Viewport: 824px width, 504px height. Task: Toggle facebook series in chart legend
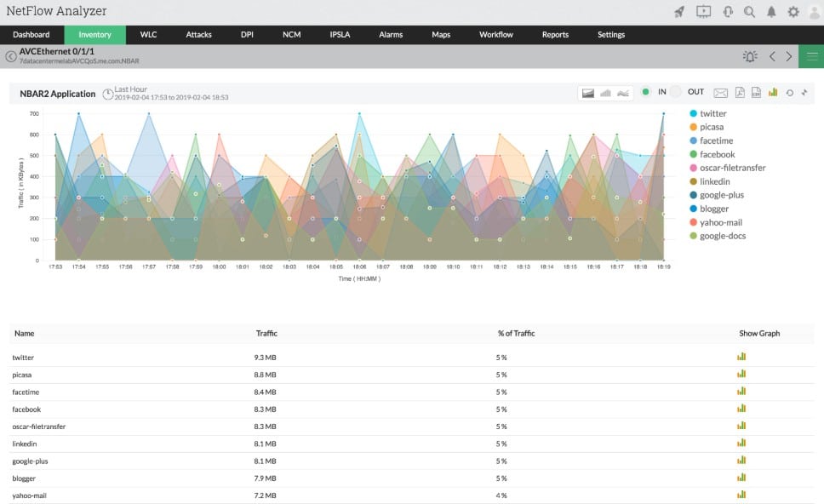(x=712, y=154)
